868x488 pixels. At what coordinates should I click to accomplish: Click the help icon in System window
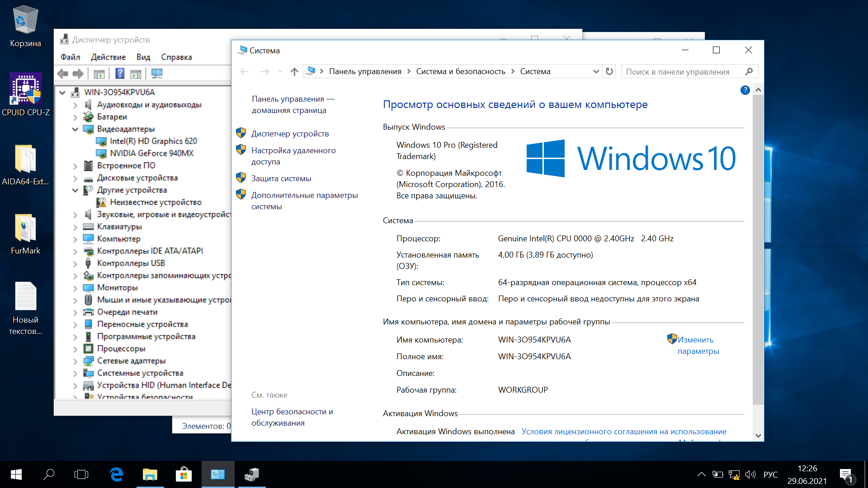(745, 90)
